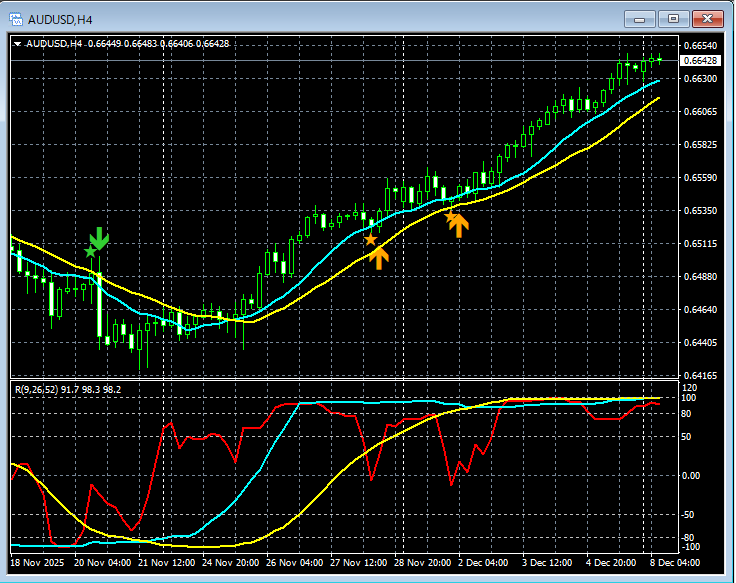Click the AUDUSD,H4 title bar text
The width and height of the screenshot is (736, 583).
62,18
